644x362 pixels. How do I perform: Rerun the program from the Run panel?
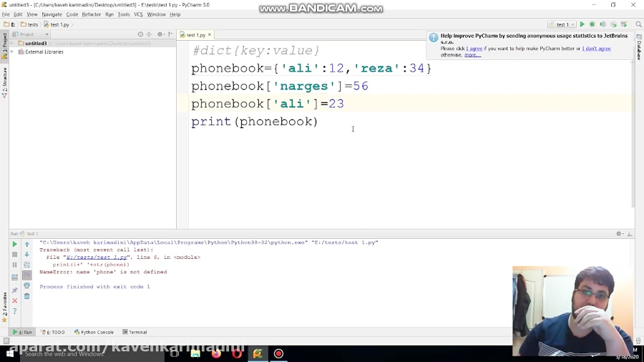[14, 245]
